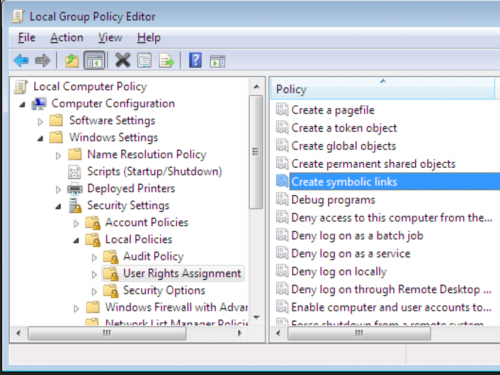This screenshot has height=375, width=500.
Task: Select Enable computer and user accounts policy
Action: (391, 307)
